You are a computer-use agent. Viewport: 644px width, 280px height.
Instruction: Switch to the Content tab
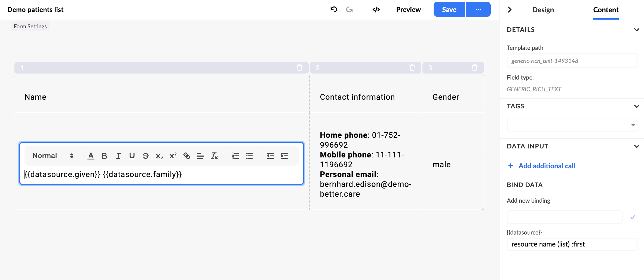[606, 10]
